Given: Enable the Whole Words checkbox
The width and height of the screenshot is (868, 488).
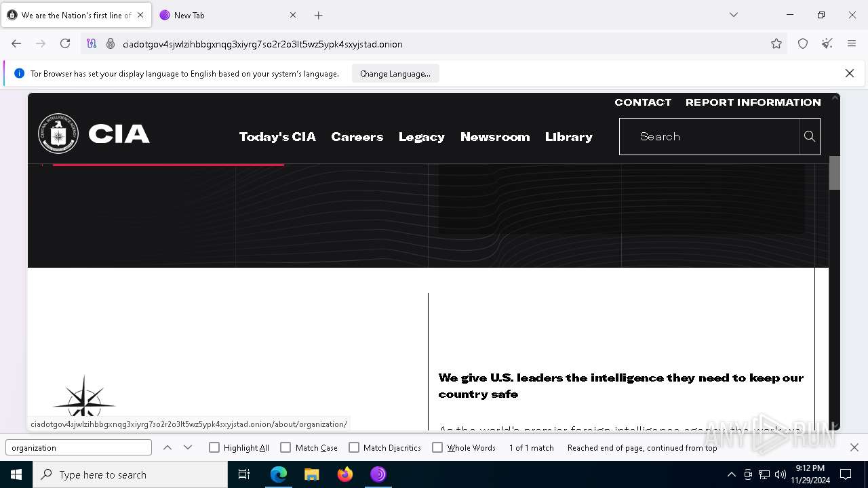Looking at the screenshot, I should click(x=437, y=447).
